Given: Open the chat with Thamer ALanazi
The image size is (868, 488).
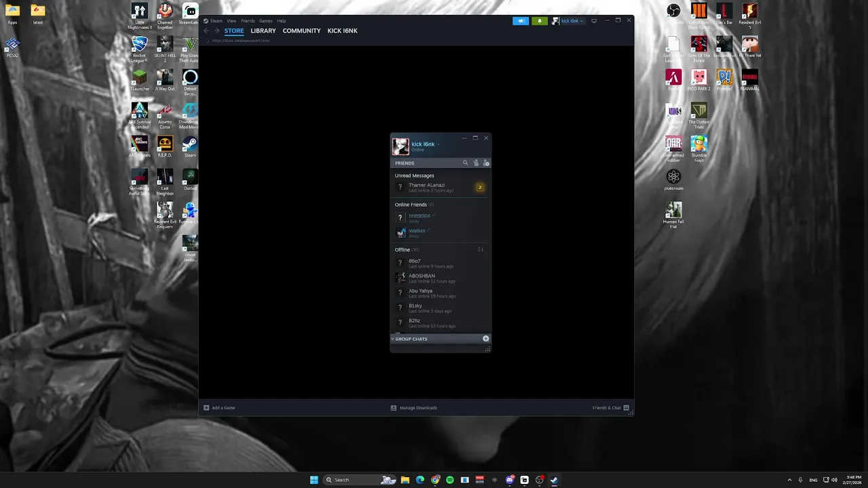Looking at the screenshot, I should [x=440, y=187].
